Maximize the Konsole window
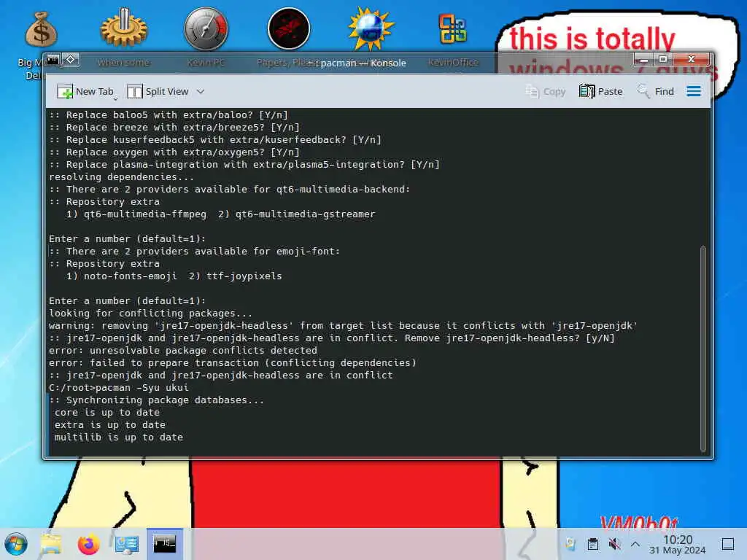 [662, 60]
